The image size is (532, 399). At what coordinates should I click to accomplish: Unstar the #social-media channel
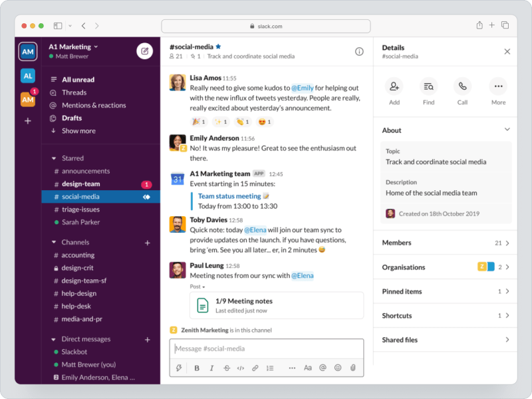click(218, 47)
